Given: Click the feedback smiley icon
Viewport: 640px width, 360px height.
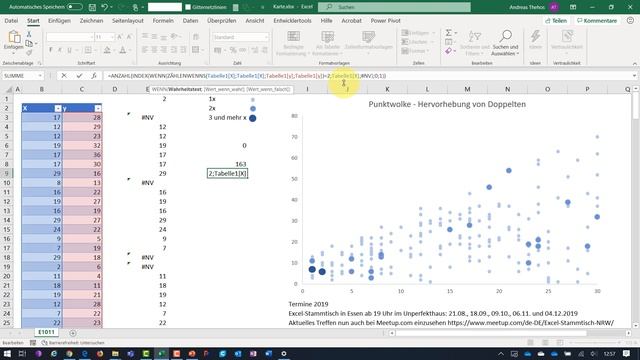Looking at the screenshot, I should pyautogui.click(x=630, y=20).
